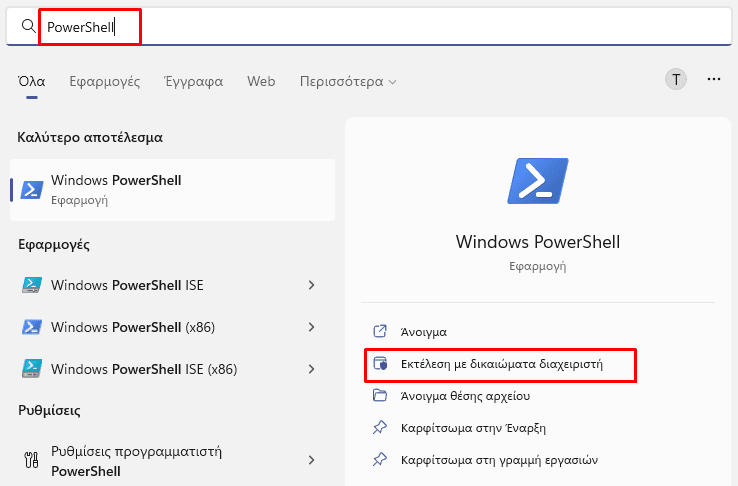The height and width of the screenshot is (486, 738).
Task: Click the Windows PowerShell ISE icon
Action: click(x=32, y=285)
